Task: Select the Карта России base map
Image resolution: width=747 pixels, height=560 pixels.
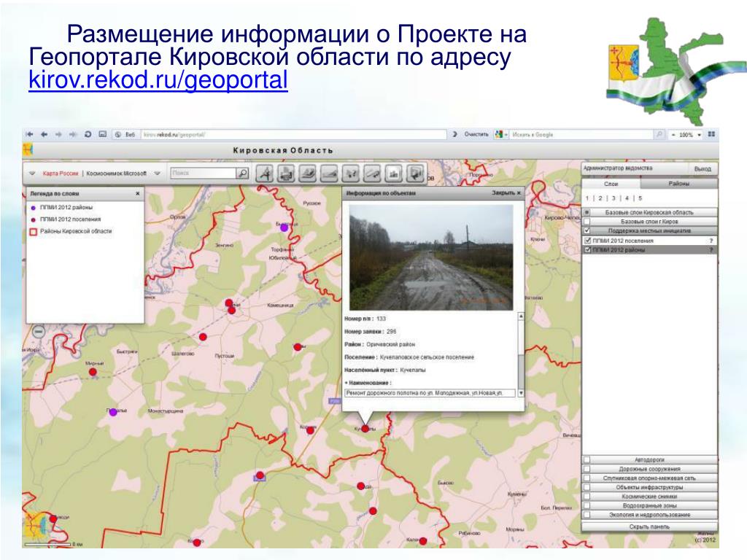Action: click(61, 174)
